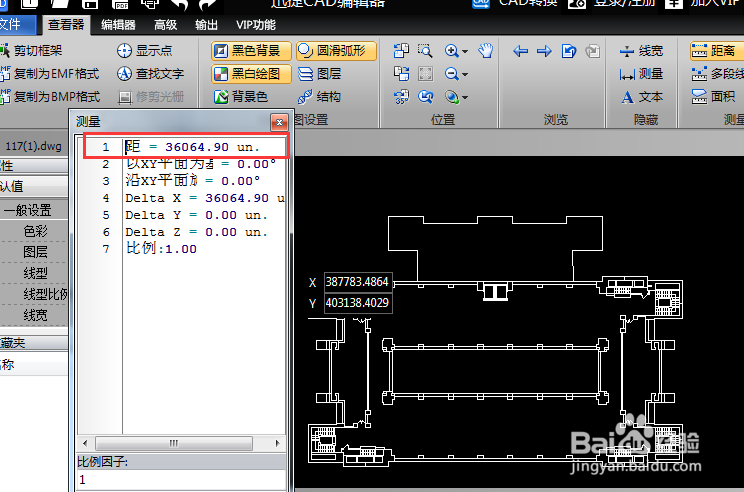Click left arrow of 测量 horizontal scrollbar
Image resolution: width=744 pixels, height=492 pixels.
point(85,444)
